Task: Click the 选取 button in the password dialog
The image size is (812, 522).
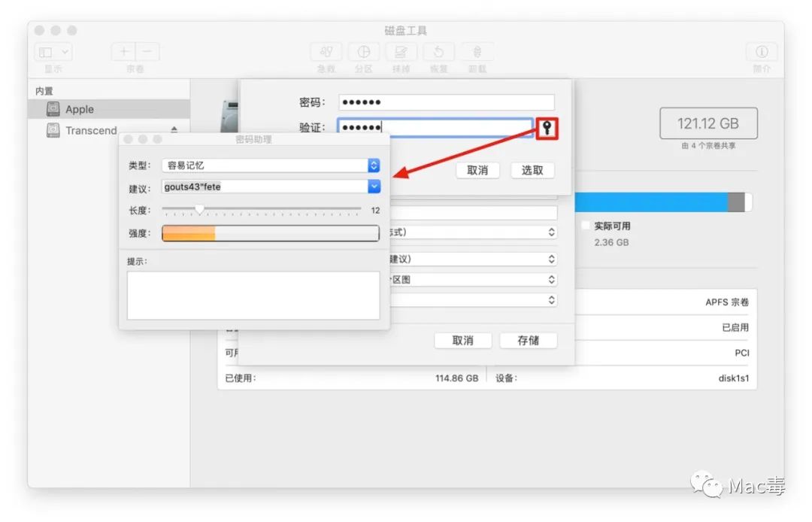Action: coord(532,170)
